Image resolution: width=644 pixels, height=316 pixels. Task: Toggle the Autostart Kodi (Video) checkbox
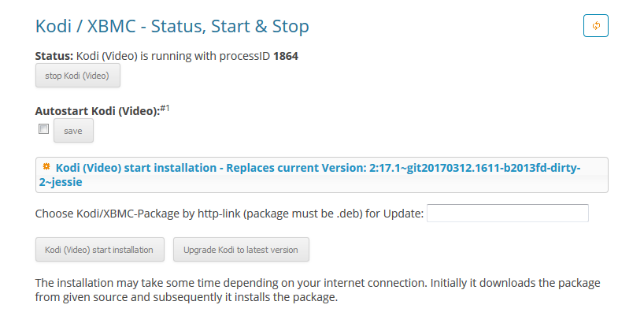43,129
